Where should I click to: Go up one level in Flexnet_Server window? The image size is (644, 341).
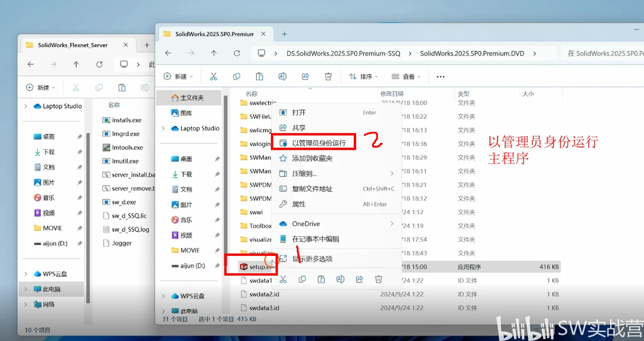click(76, 64)
